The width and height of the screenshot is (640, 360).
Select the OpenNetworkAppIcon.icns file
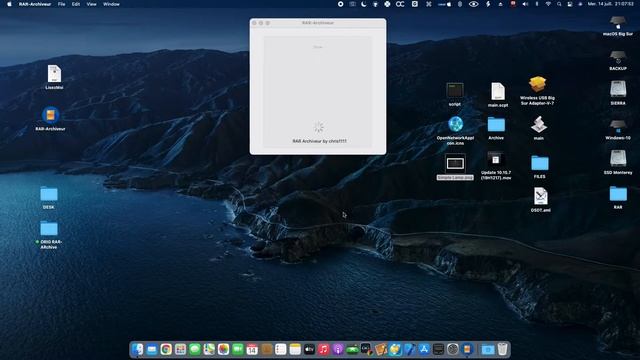pyautogui.click(x=455, y=124)
